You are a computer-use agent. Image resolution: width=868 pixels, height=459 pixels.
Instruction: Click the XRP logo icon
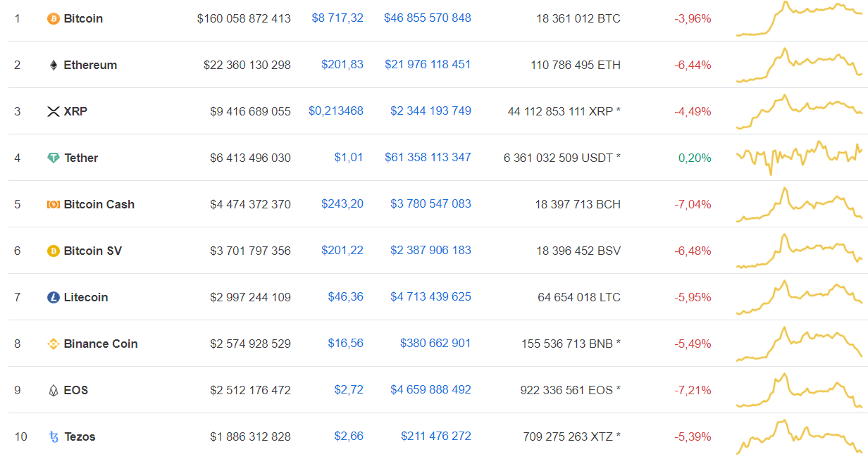point(53,112)
